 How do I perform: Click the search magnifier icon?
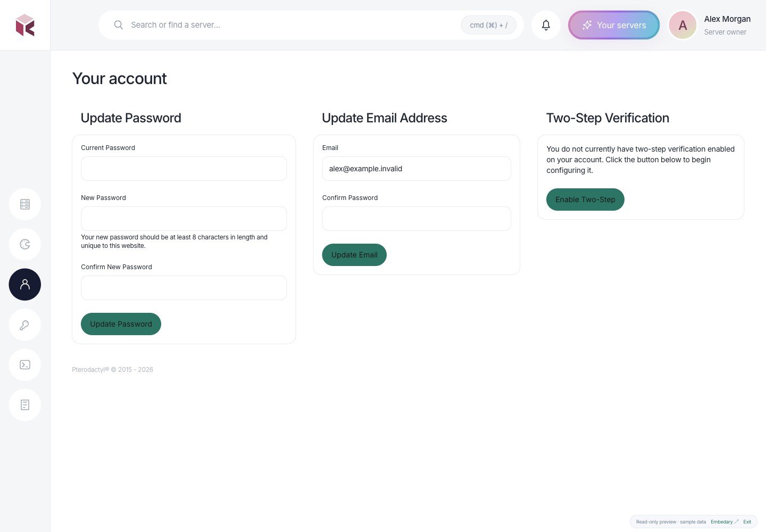pyautogui.click(x=119, y=25)
